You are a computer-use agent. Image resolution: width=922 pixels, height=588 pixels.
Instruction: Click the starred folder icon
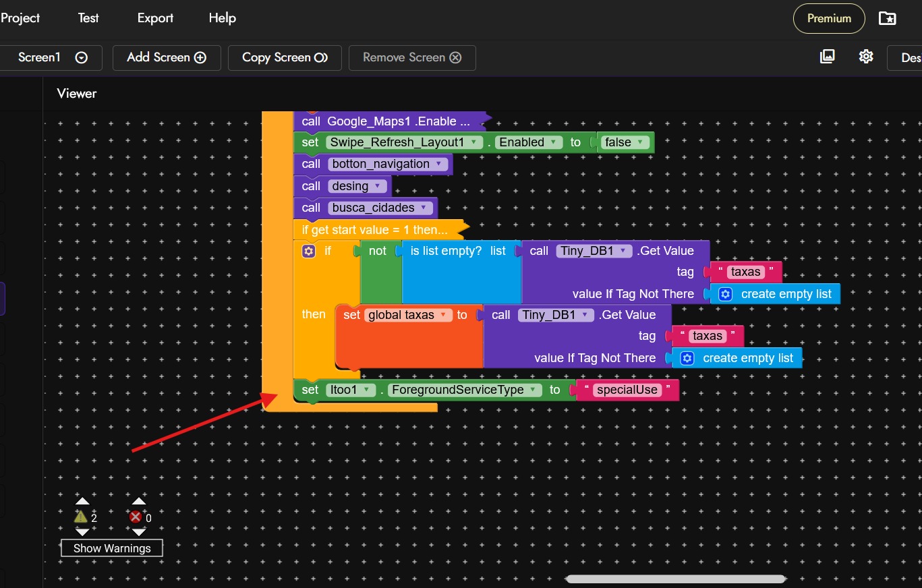tap(888, 18)
